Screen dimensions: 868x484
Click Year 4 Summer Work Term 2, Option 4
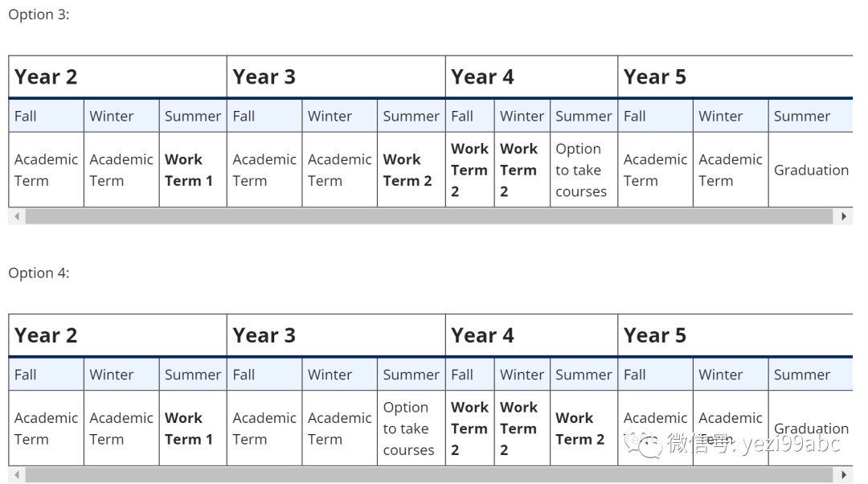point(584,429)
